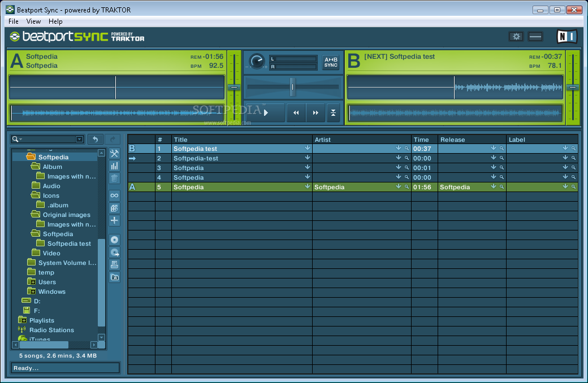Select the Softpedia test folder
Screen dimensions: 588x383
(x=69, y=243)
